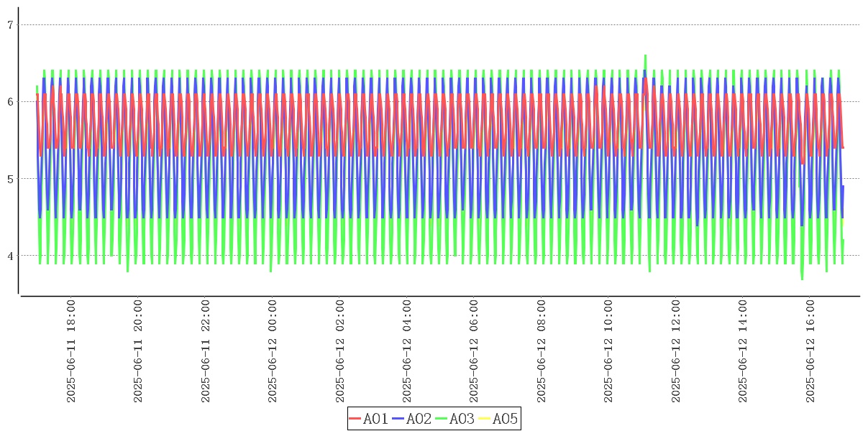This screenshot has height=431, width=868.
Task: Click the tallest green spike peak
Action: [x=645, y=55]
